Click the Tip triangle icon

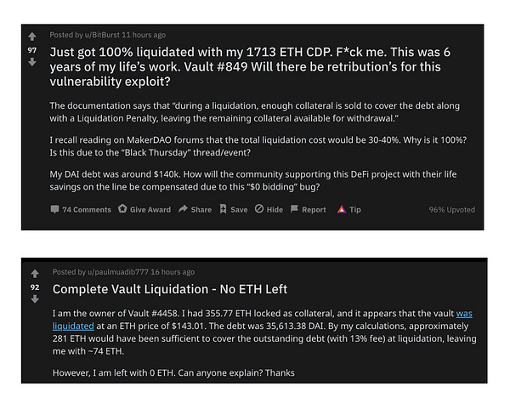(342, 209)
